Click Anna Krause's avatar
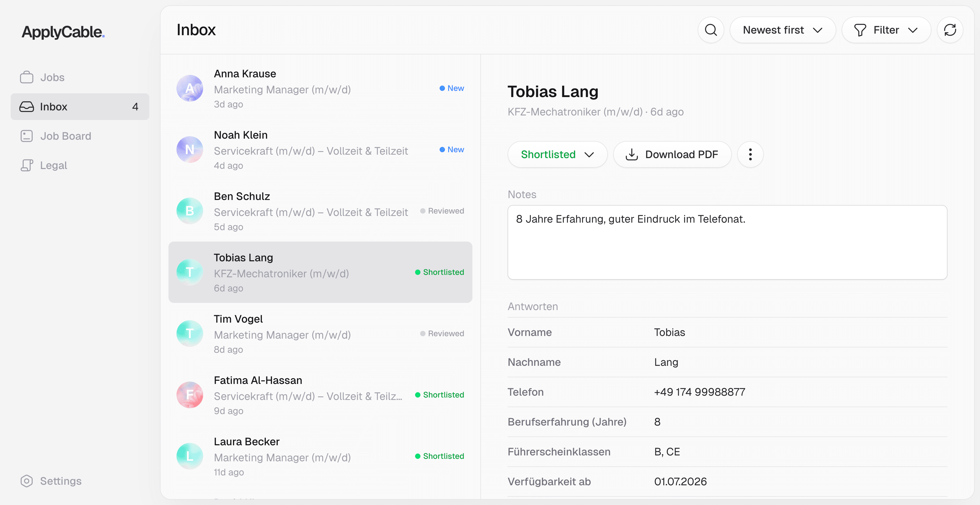 click(x=190, y=88)
